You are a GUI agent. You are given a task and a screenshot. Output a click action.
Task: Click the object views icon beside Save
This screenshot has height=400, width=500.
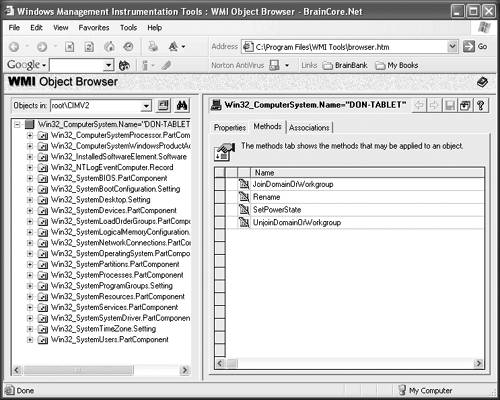point(465,106)
